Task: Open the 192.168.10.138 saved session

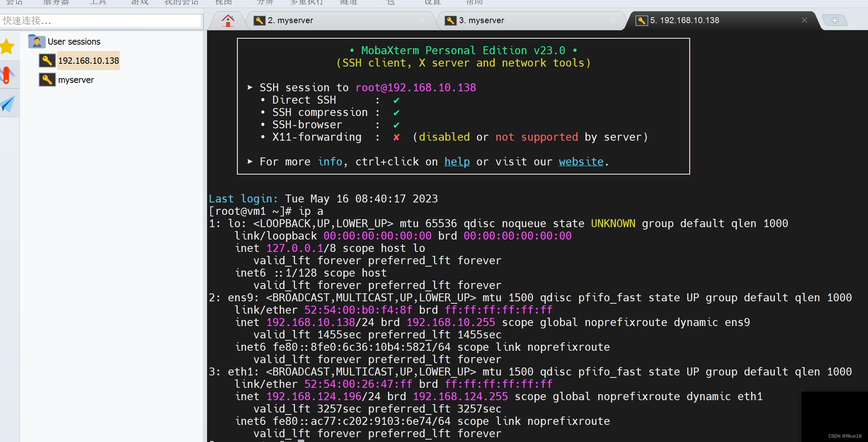Action: pyautogui.click(x=88, y=61)
